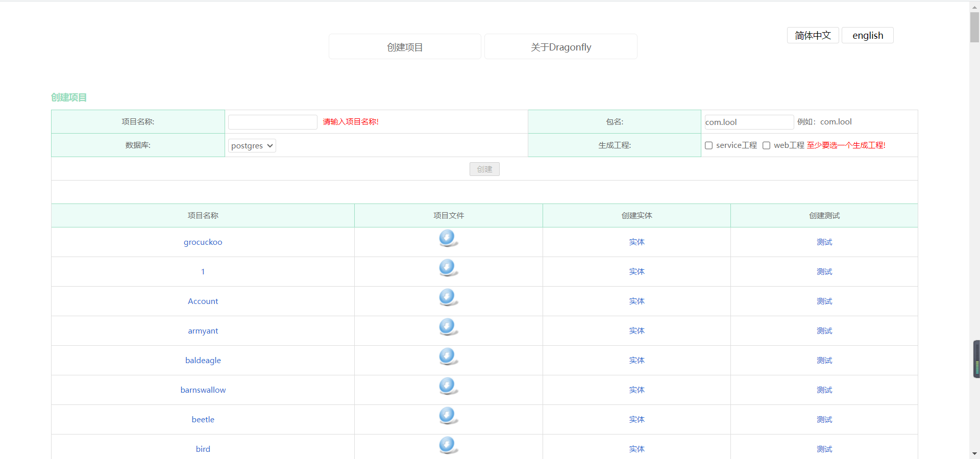Viewport: 980px width, 459px height.
Task: Click 实体 link for Account
Action: [637, 301]
